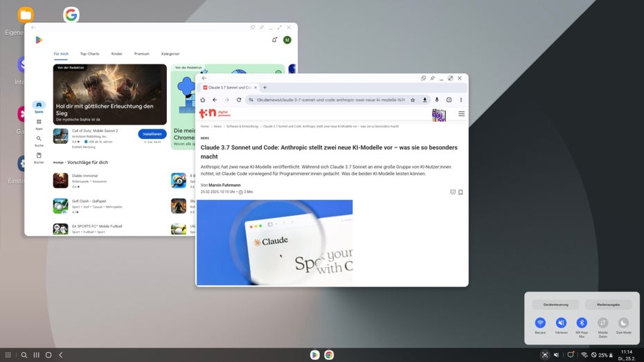Click the Claude article image

[274, 242]
